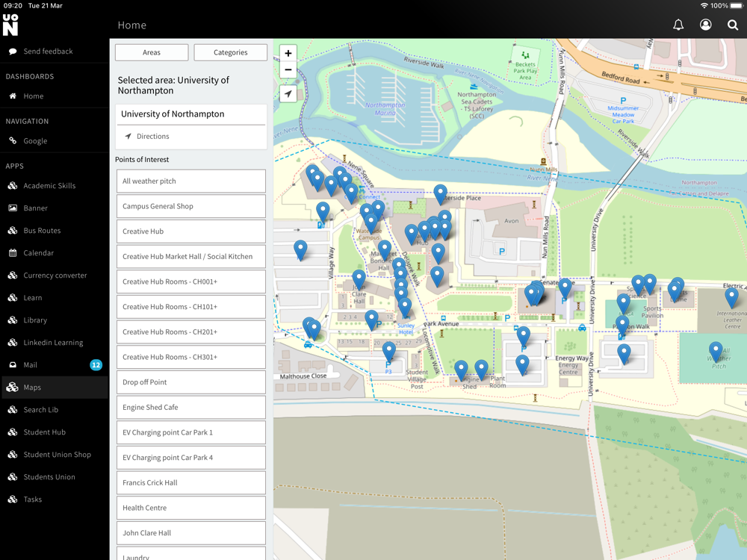747x560 pixels.
Task: Select Creative Hub Rooms - CH101+
Action: 191,307
